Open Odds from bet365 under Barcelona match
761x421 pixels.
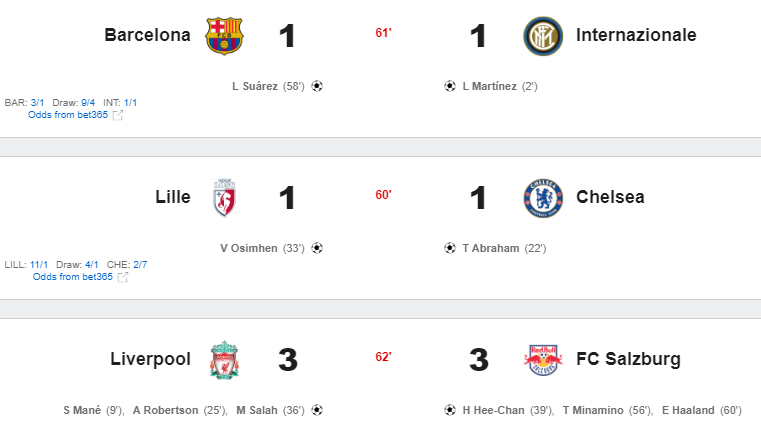(68, 115)
